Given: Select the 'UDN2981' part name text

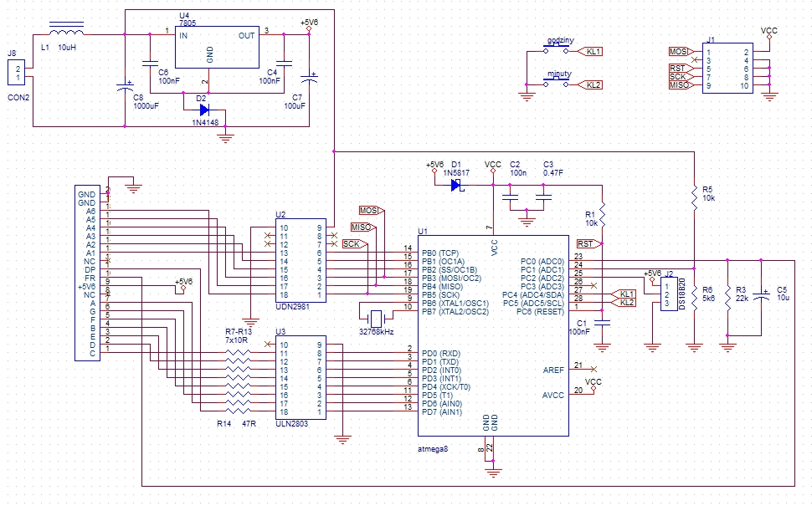Looking at the screenshot, I should click(x=293, y=306).
